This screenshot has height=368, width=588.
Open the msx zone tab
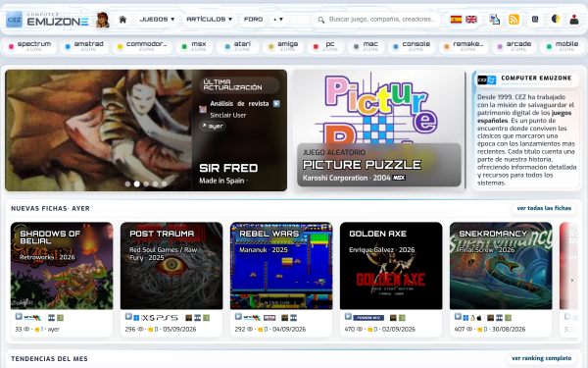pyautogui.click(x=194, y=46)
